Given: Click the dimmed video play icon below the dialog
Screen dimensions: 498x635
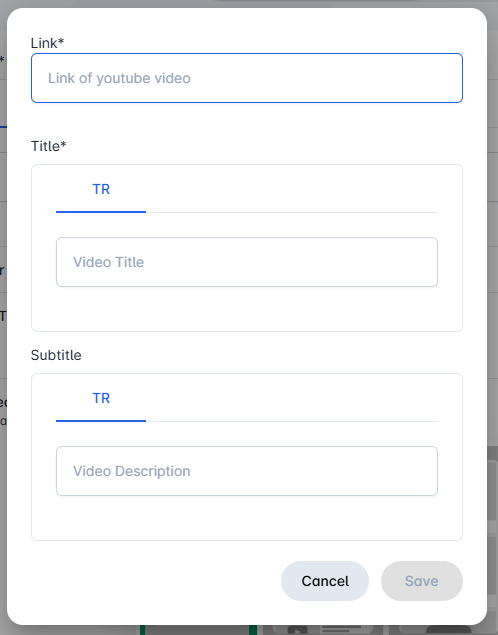Looking at the screenshot, I should 298,630.
